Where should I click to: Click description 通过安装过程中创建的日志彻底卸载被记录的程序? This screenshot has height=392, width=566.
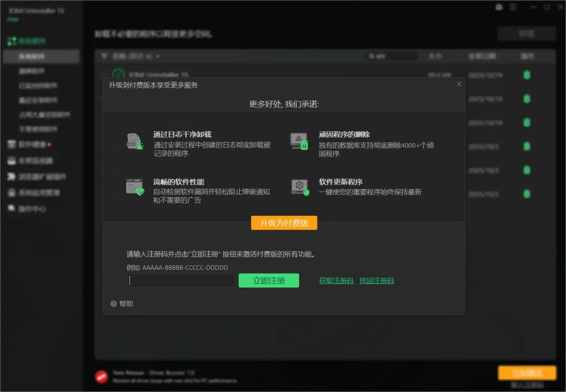tap(212, 149)
